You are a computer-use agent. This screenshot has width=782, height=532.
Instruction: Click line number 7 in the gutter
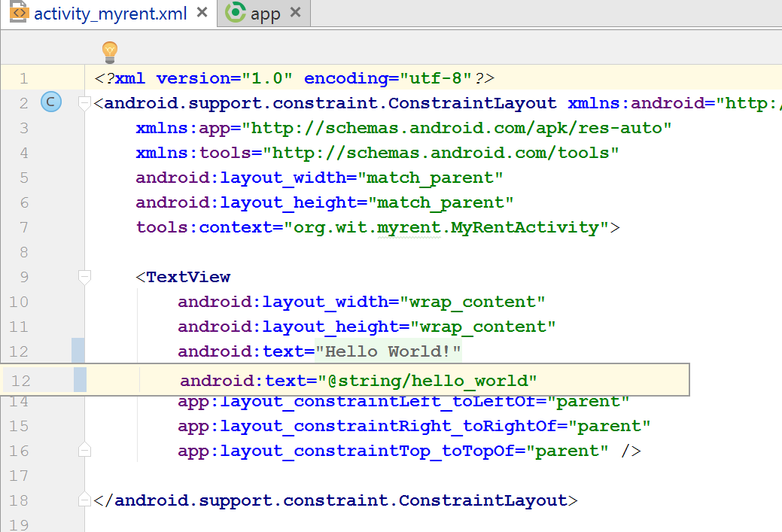coord(23,226)
